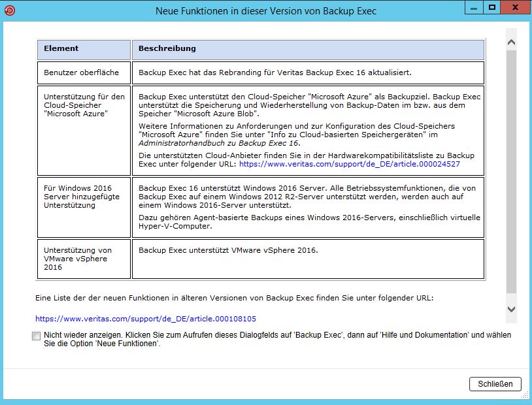
Task: Click the Rebranding für Veritas description text
Action: [274, 73]
